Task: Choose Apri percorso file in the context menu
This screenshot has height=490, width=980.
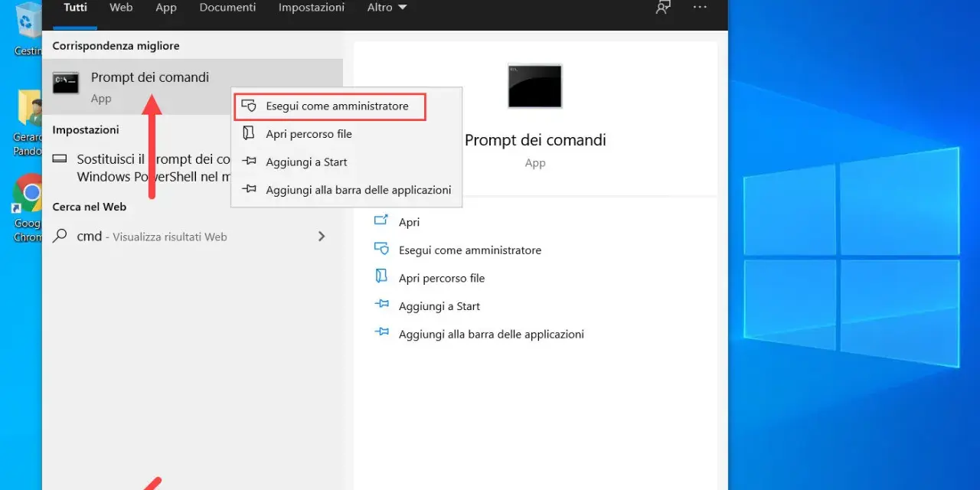Action: 347,134
